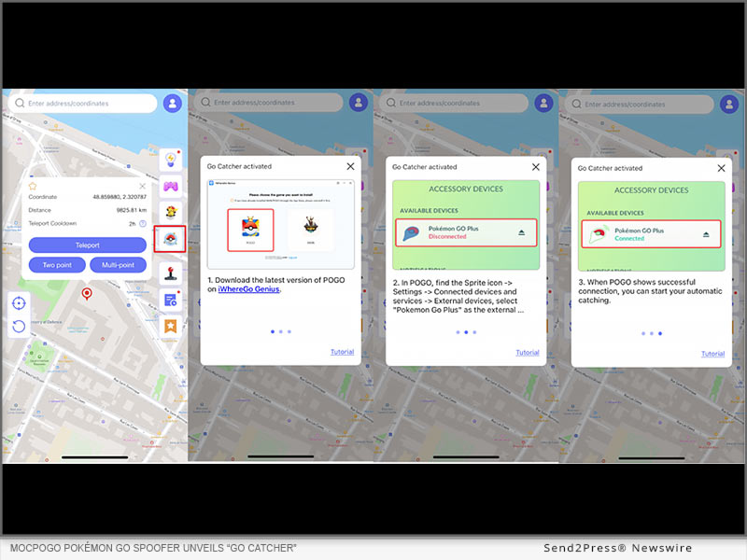
Task: Close the coordinate info popup
Action: (142, 186)
